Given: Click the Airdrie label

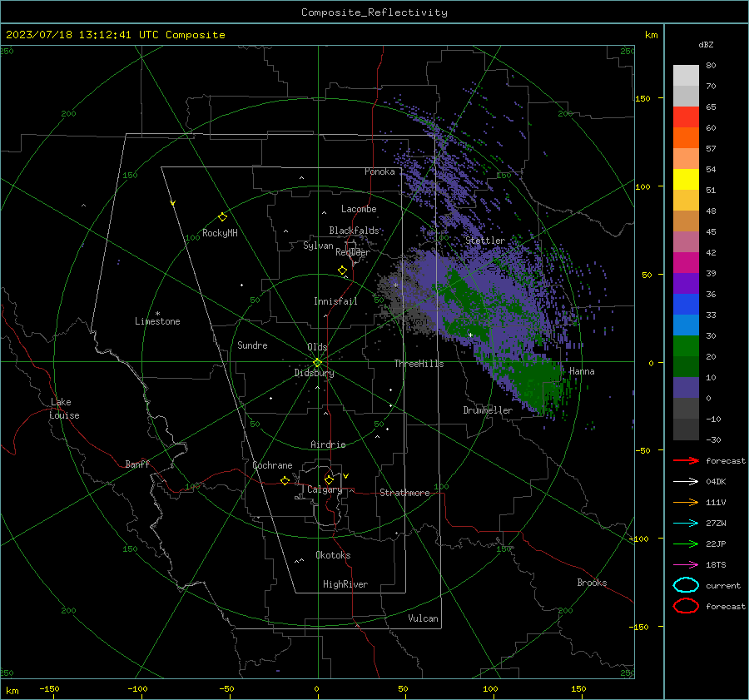Looking at the screenshot, I should click(x=328, y=444).
